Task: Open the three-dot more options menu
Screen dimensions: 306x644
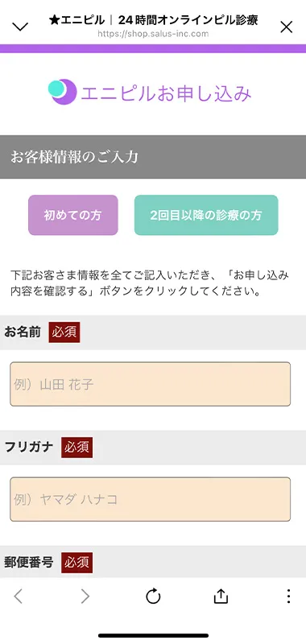Action: click(x=288, y=596)
